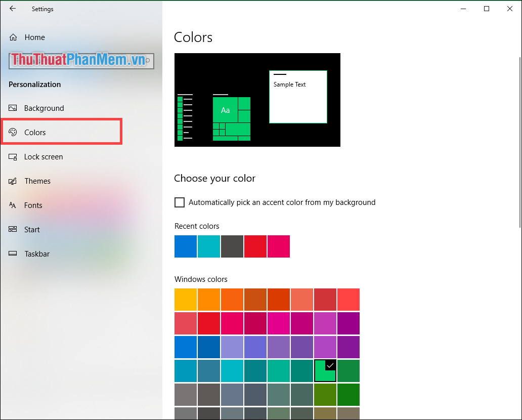Select the Background sidebar icon

(13, 108)
